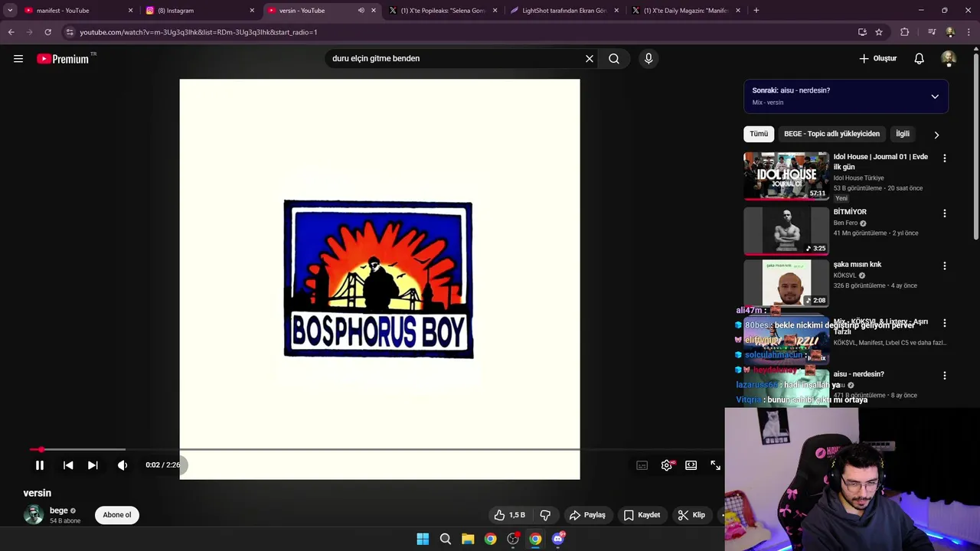Bookmark this page with star
Viewport: 980px width, 551px height.
[x=879, y=32]
